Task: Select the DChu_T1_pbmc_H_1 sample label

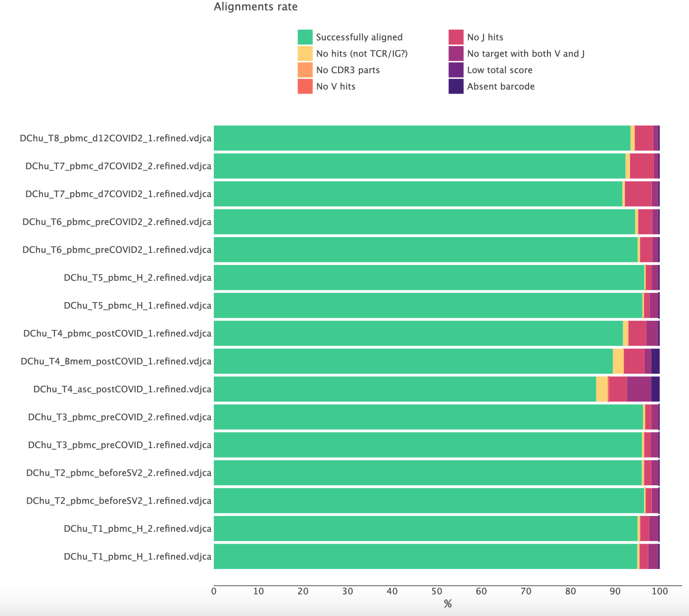Action: point(138,556)
